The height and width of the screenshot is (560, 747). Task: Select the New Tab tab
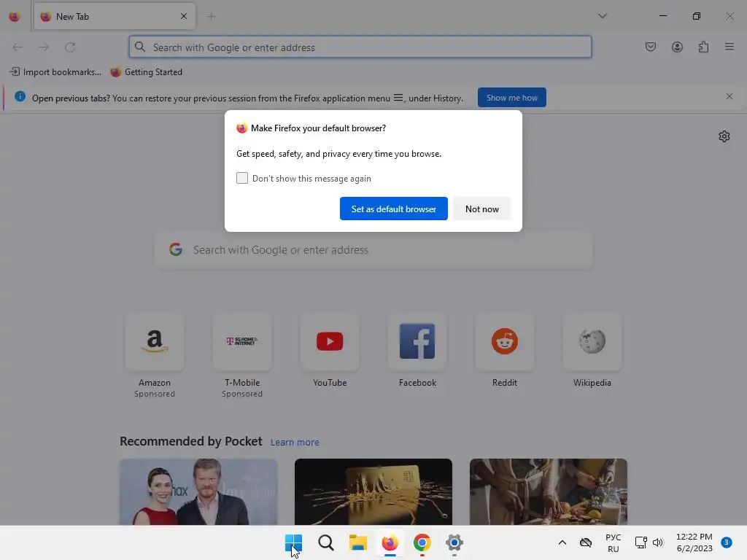(x=115, y=16)
